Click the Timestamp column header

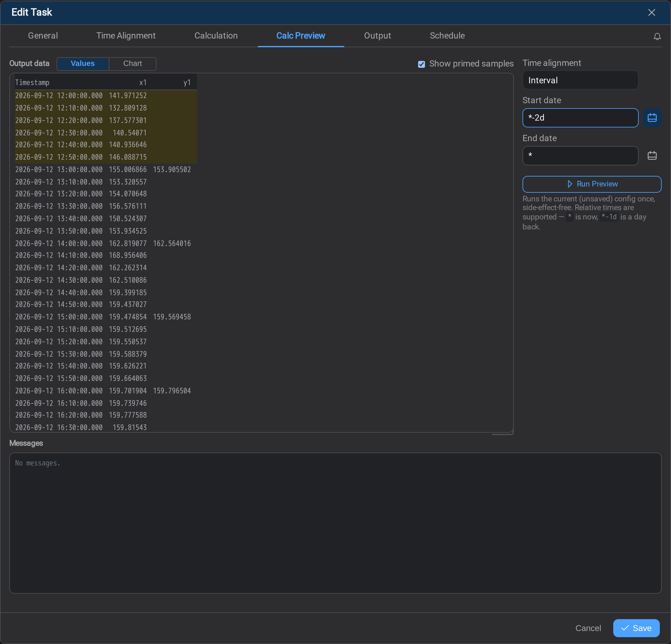coord(32,83)
